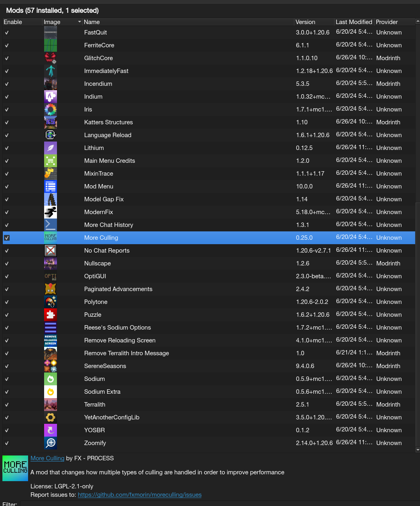Click the Sodium flame icon
The image size is (420, 506).
pyautogui.click(x=51, y=379)
